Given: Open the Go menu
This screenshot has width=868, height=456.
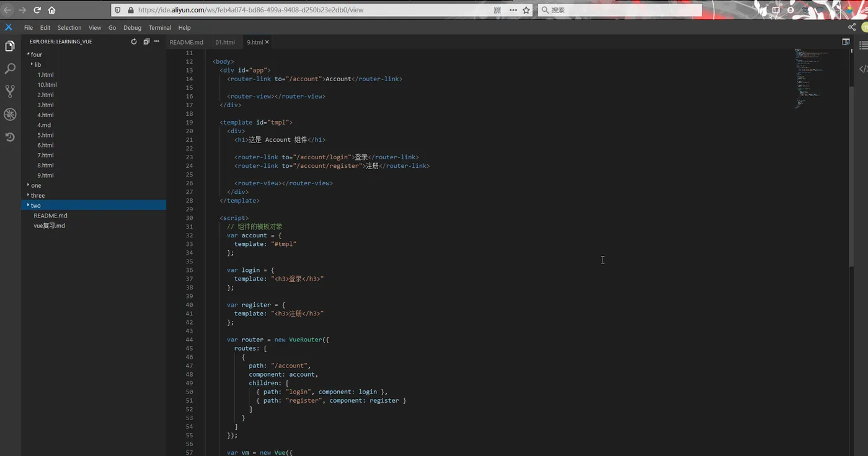Looking at the screenshot, I should tap(112, 27).
